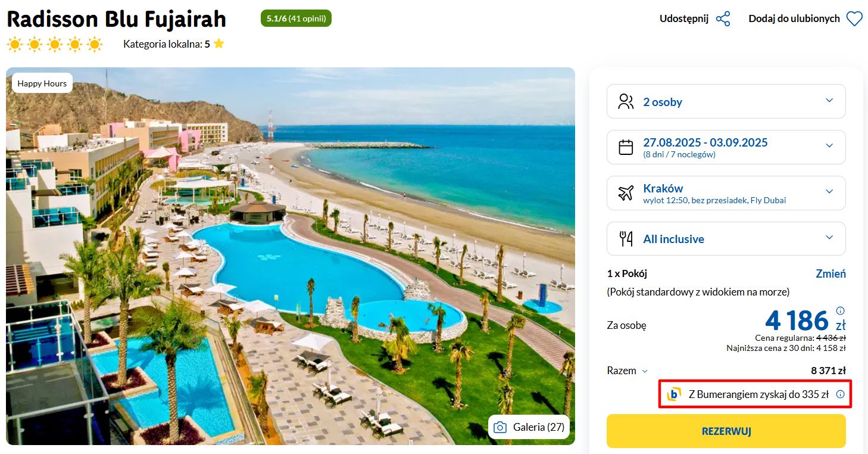Open the main hotel pool photo
The image size is (868, 454).
[x=291, y=256]
